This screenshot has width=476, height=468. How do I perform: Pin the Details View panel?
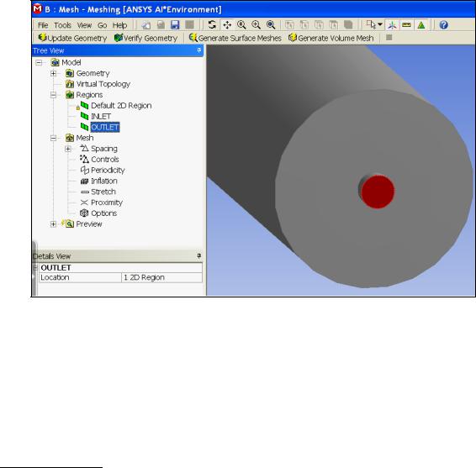point(199,256)
